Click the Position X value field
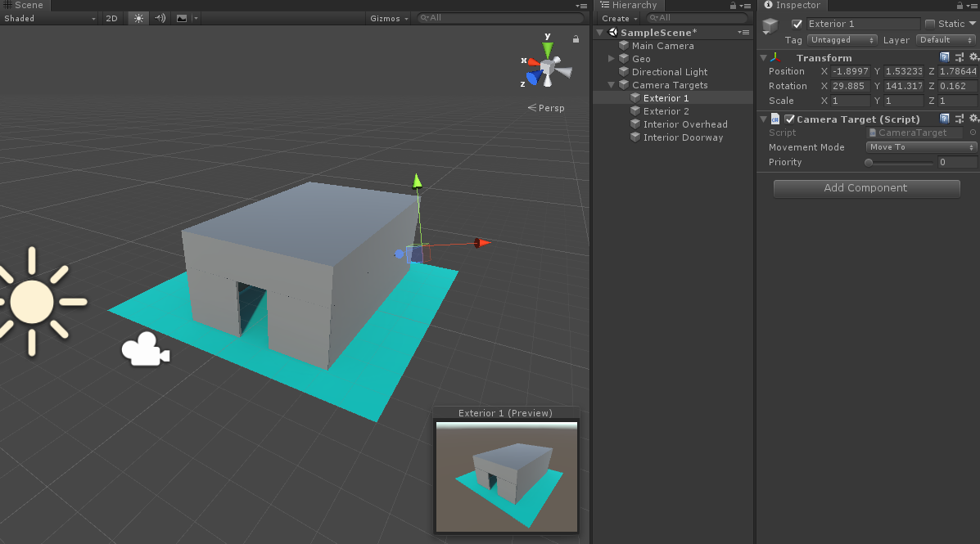Screen dimensions: 980x544 tap(850, 71)
